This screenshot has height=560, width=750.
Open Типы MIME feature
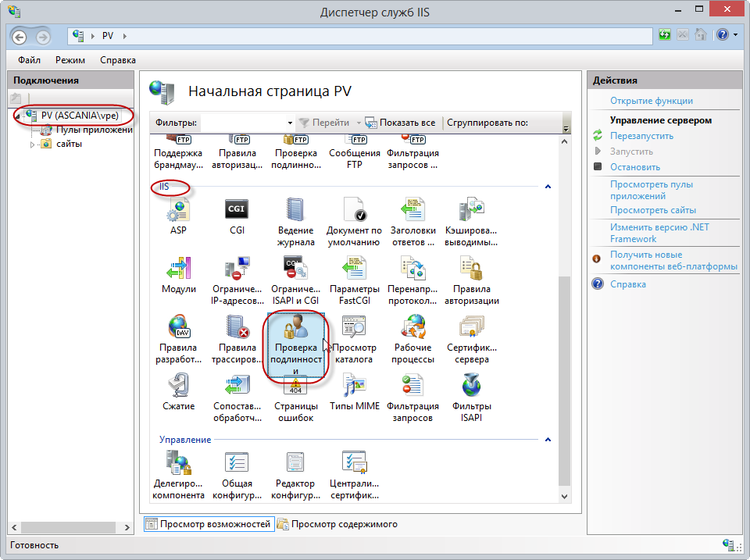tap(354, 392)
